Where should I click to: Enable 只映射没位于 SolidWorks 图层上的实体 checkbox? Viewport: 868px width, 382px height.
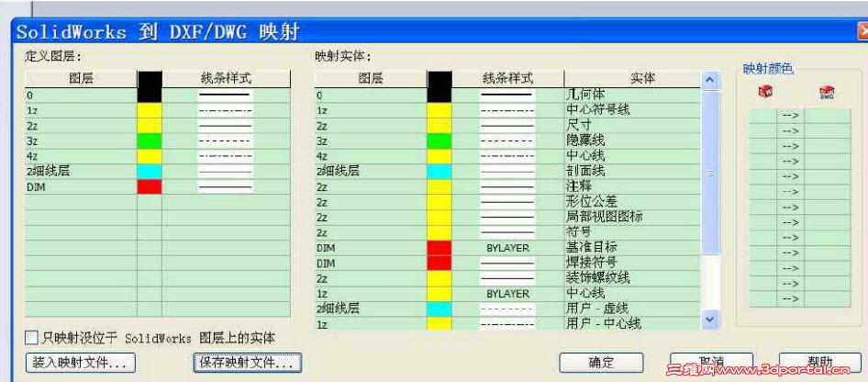coord(33,337)
